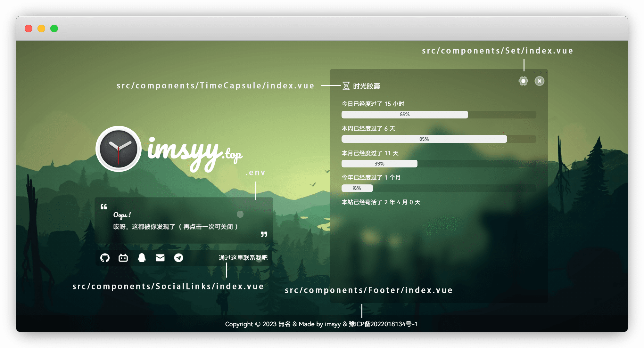Open the Telegram paper plane icon
The image size is (644, 348).
click(x=178, y=258)
